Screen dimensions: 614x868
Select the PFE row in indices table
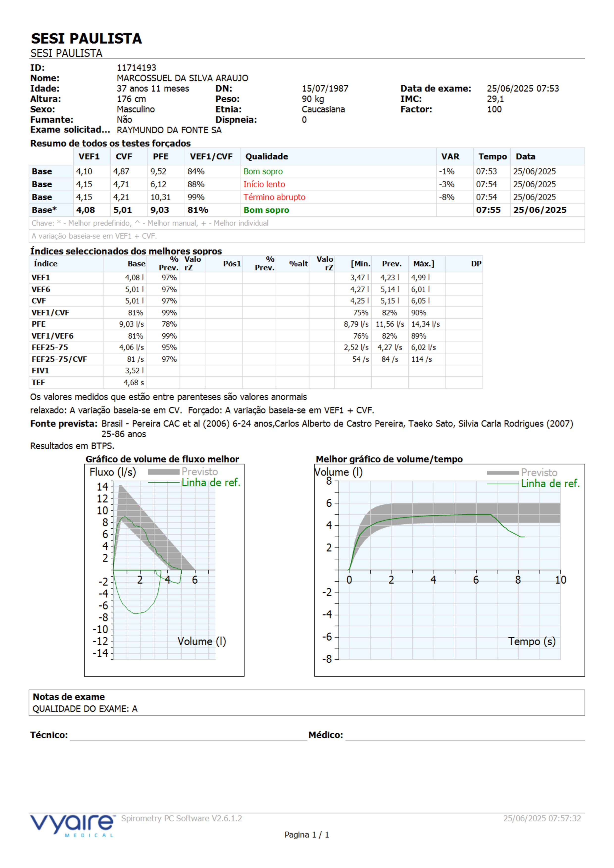coord(256,324)
